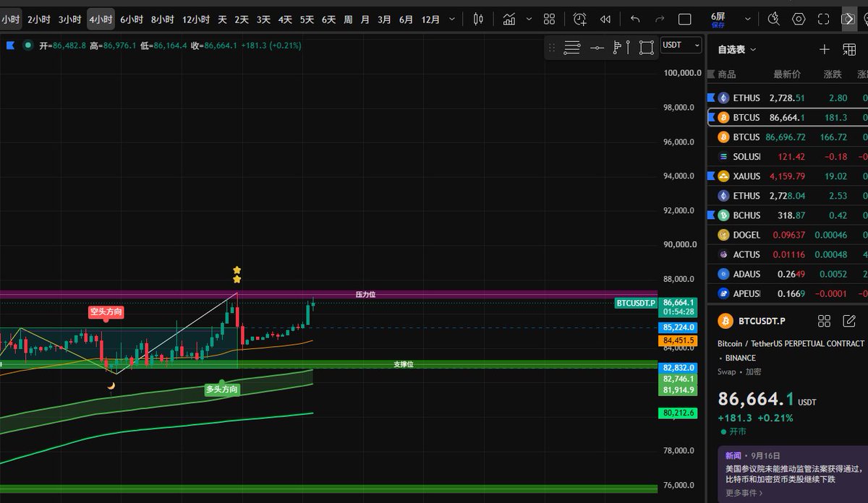Toggle the blue flag on the BCHUS row

pyautogui.click(x=711, y=215)
